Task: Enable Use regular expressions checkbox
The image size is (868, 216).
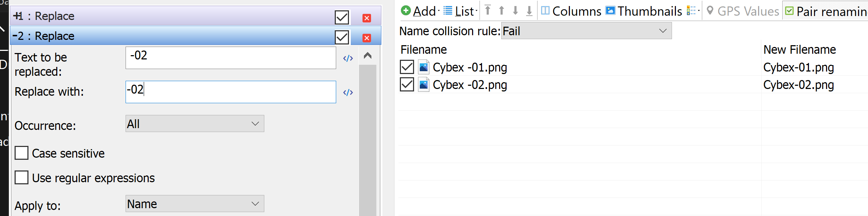Action: point(21,177)
